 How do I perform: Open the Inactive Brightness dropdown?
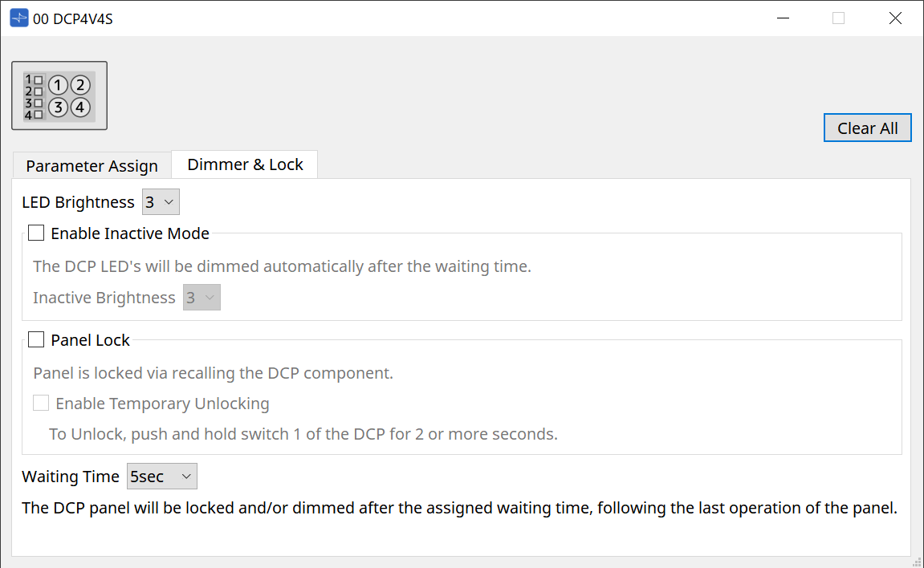(x=201, y=297)
